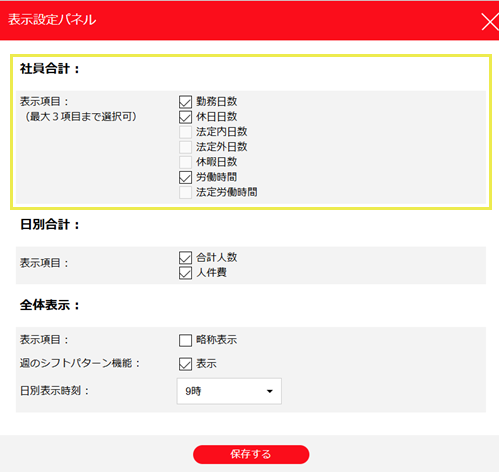Click the 保存する button
This screenshot has height=472, width=499.
pos(251,454)
